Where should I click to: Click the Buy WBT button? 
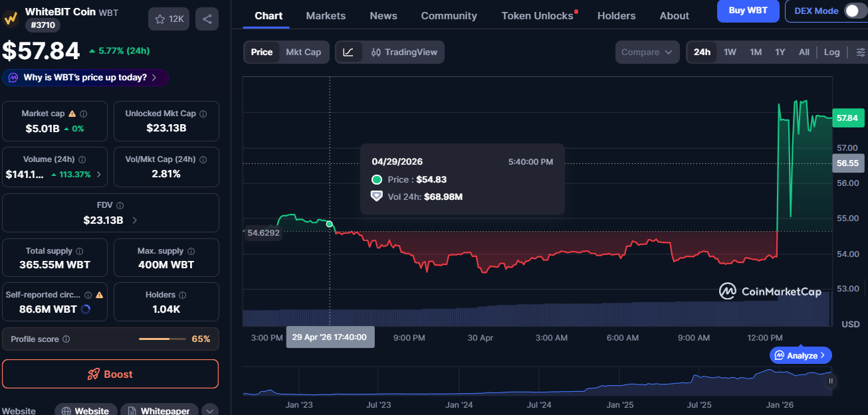(x=748, y=11)
